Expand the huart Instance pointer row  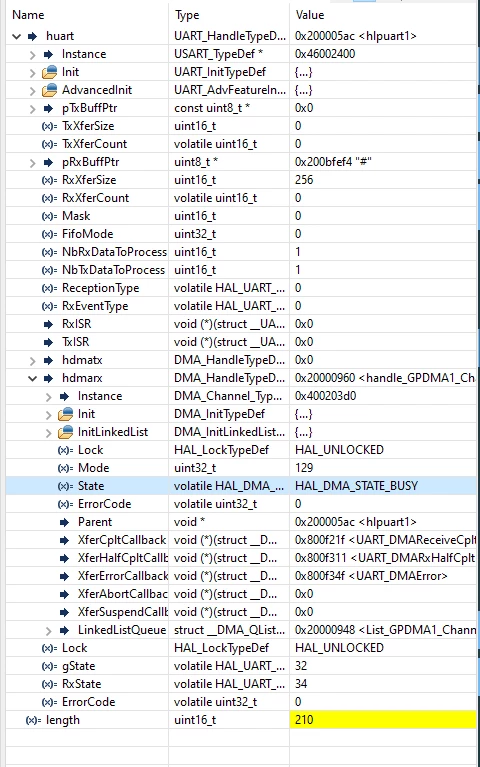pyautogui.click(x=32, y=54)
